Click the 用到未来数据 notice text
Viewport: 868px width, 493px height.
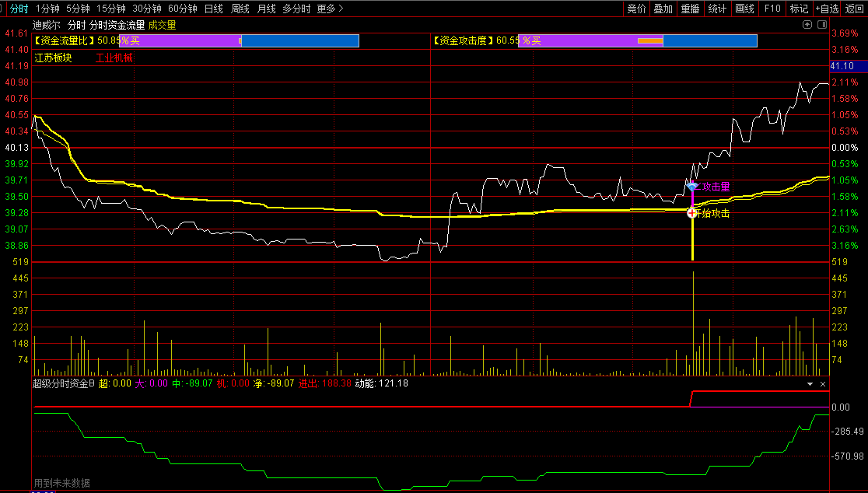62,483
